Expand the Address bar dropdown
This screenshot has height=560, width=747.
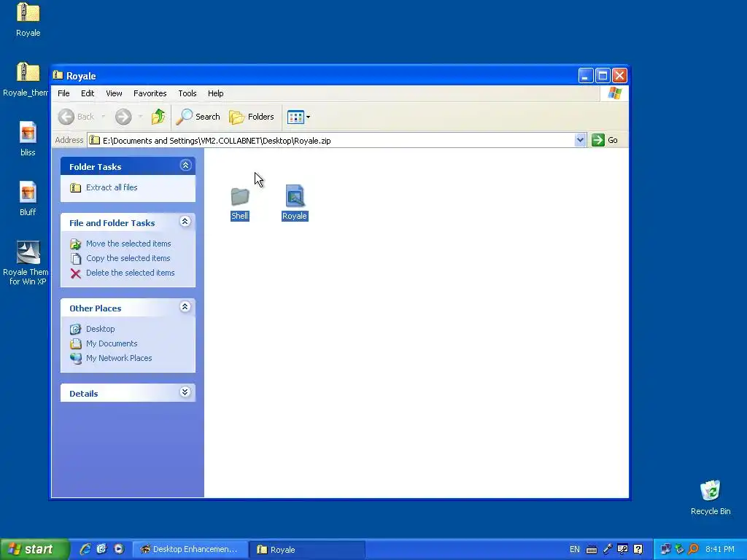point(580,140)
